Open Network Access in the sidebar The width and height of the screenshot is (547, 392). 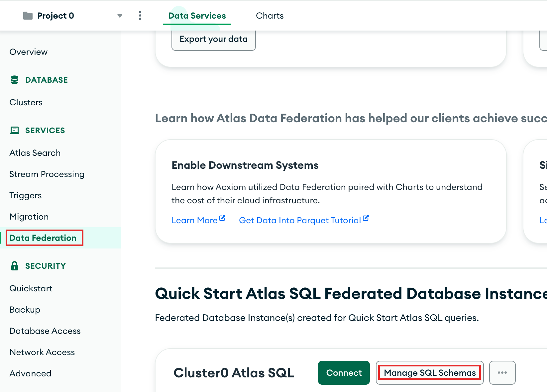point(42,352)
